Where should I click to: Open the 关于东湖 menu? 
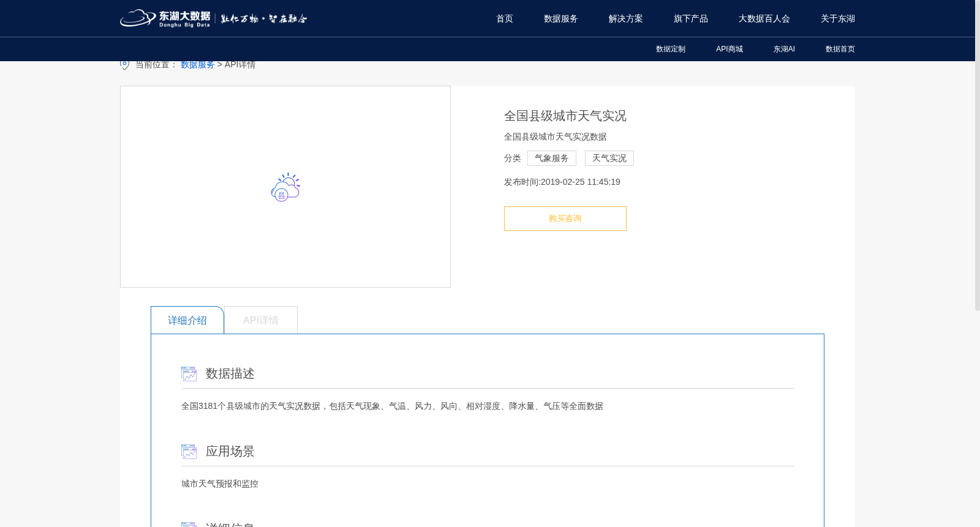pos(838,18)
